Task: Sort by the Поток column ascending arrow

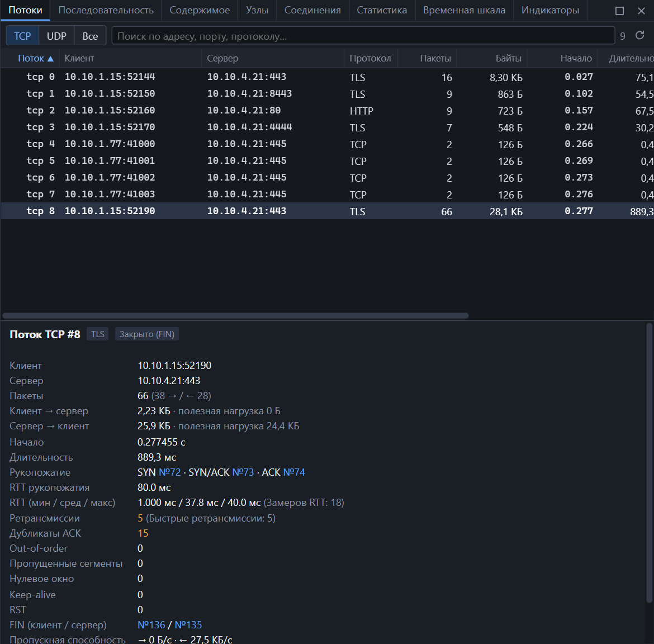Action: tap(50, 58)
